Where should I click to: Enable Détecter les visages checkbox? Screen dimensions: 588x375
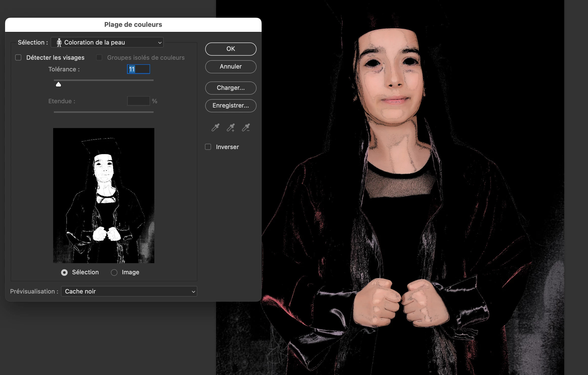[x=18, y=58]
